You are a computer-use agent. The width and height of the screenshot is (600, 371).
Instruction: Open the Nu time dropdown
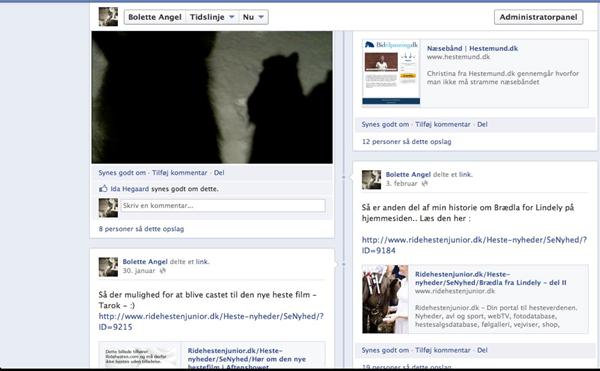pyautogui.click(x=253, y=17)
